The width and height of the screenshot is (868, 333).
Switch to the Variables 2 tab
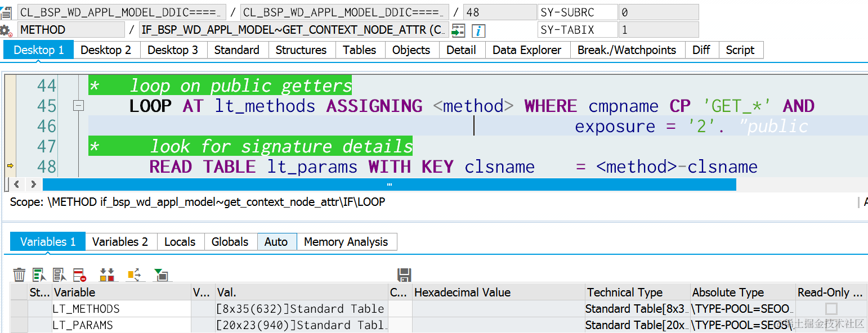click(x=120, y=242)
